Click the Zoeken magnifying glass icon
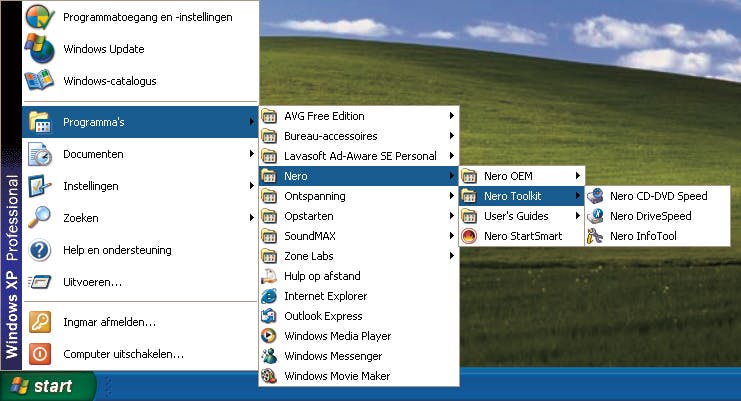The height and width of the screenshot is (401, 741). (x=40, y=218)
